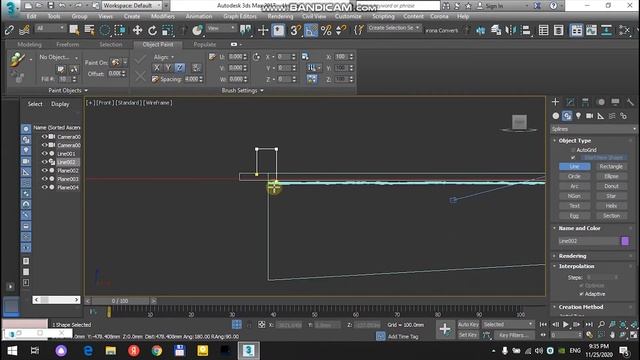Toggle the Auto Key button
Viewport: 640px width, 360px height.
pos(468,324)
